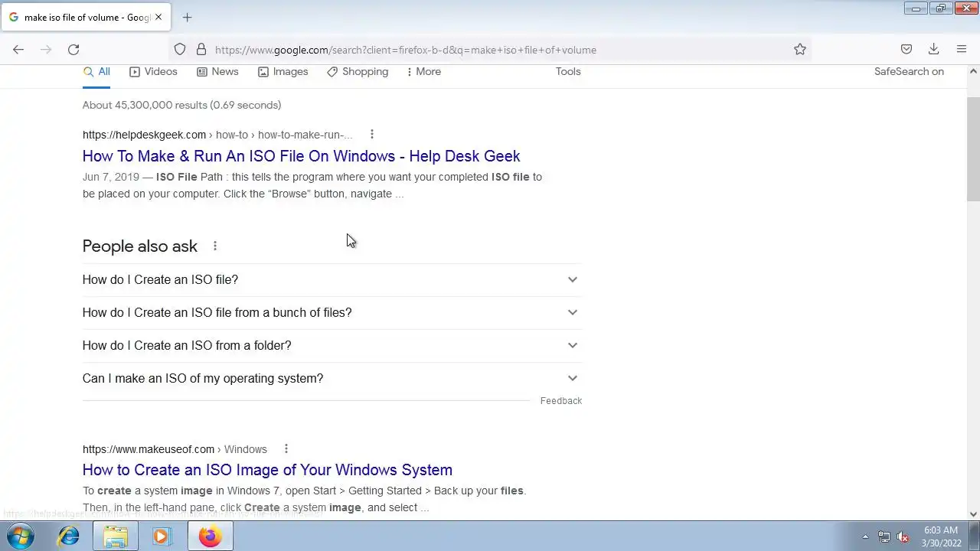This screenshot has width=980, height=551.
Task: Switch to Firefox taskbar button
Action: [210, 536]
